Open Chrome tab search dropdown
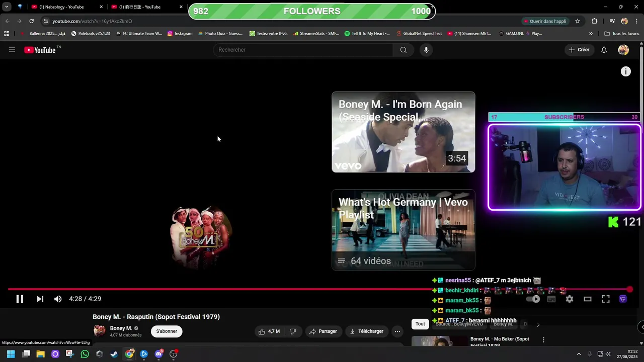The width and height of the screenshot is (644, 362). [7, 7]
